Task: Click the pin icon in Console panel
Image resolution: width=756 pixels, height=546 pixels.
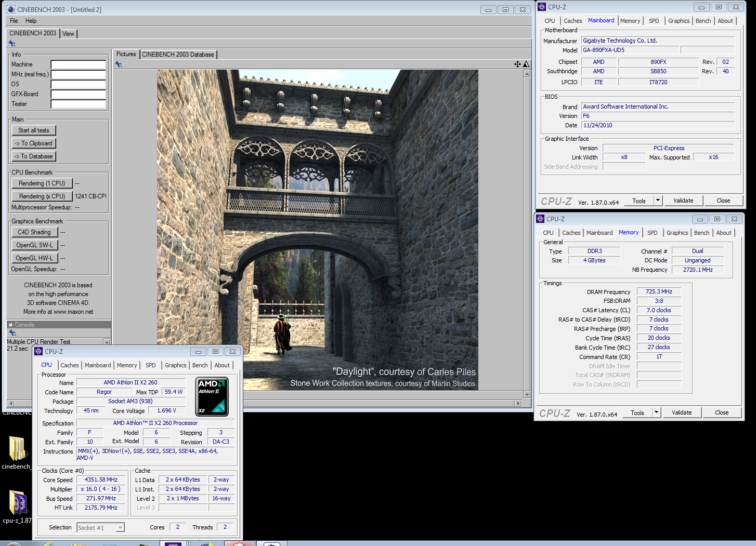Action: [12, 332]
